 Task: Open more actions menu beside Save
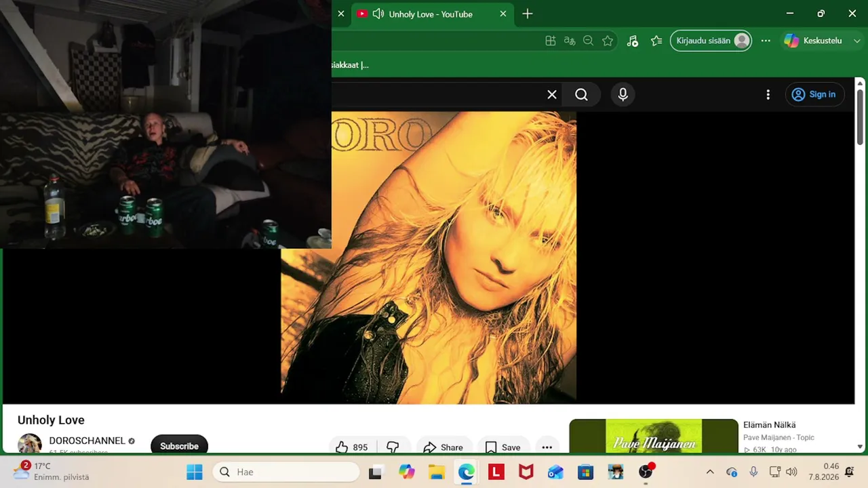click(547, 447)
